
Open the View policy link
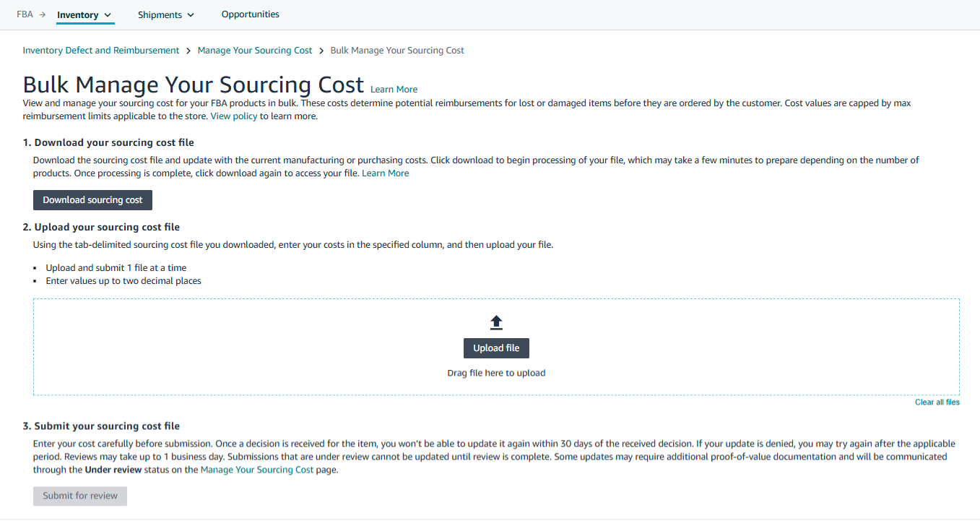(233, 116)
